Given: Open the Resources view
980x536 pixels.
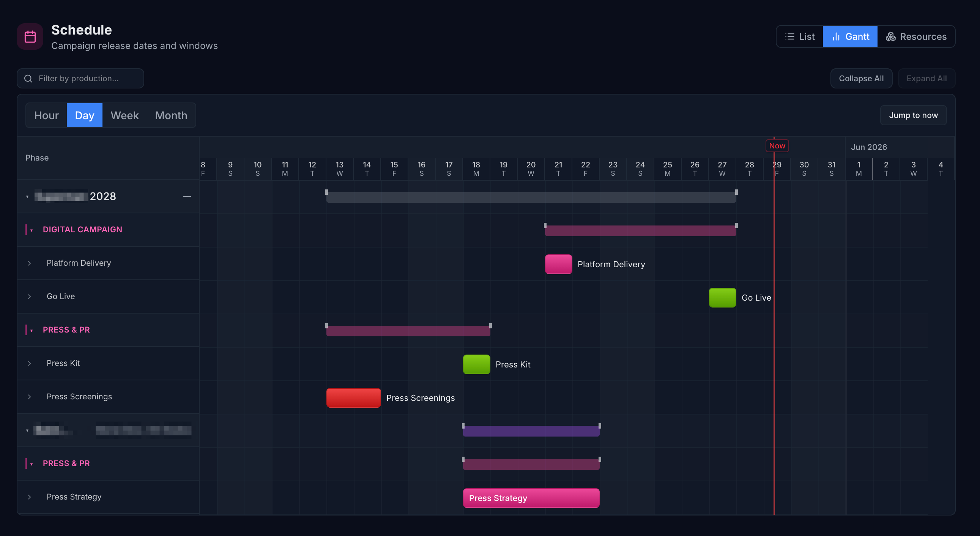Looking at the screenshot, I should (x=916, y=36).
